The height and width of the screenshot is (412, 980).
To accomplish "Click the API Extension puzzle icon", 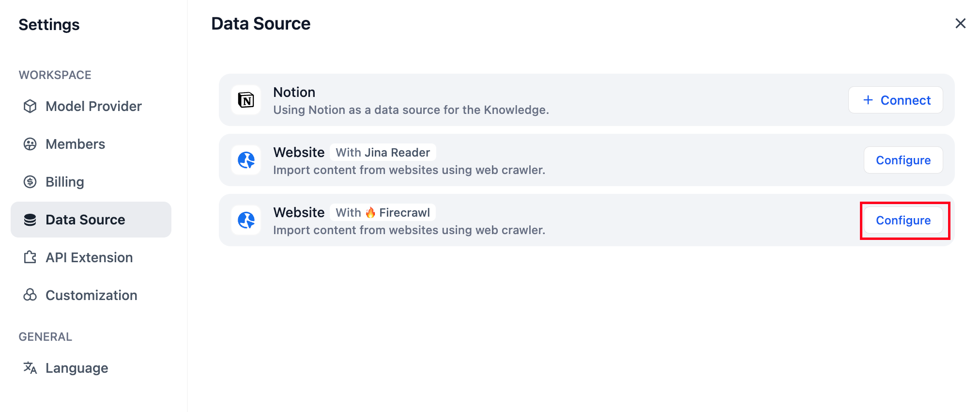I will click(30, 257).
